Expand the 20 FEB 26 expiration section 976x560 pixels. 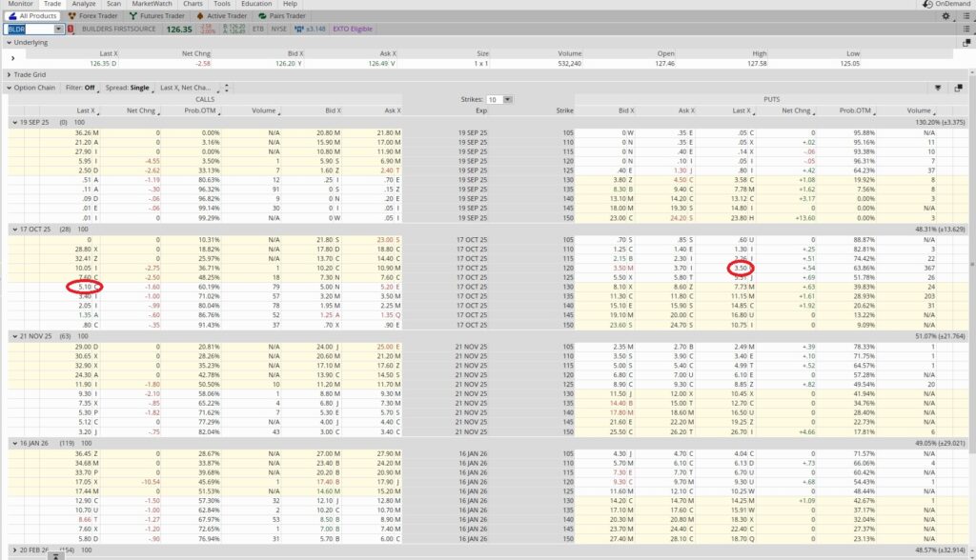click(13, 550)
